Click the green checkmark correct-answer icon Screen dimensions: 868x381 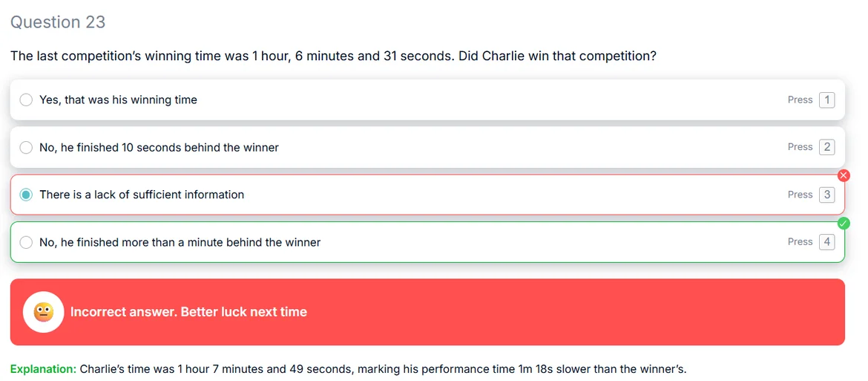click(844, 223)
